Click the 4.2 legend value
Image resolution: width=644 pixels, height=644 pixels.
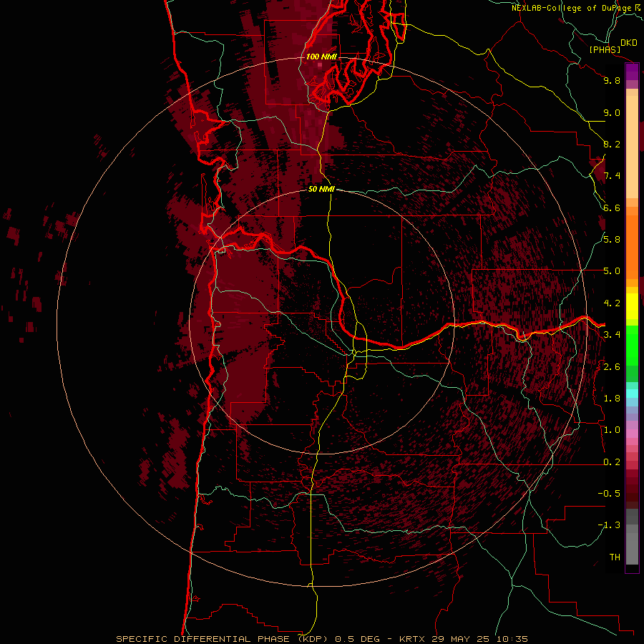coord(612,303)
